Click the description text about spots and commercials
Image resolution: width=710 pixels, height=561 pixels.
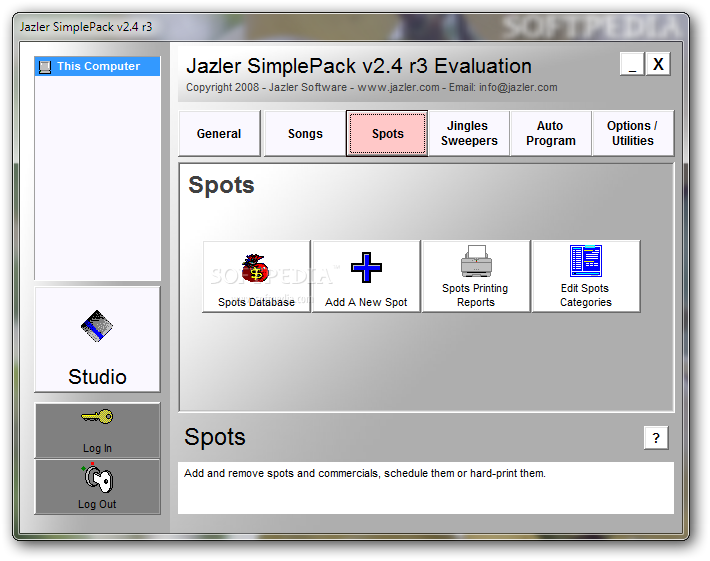tap(365, 474)
